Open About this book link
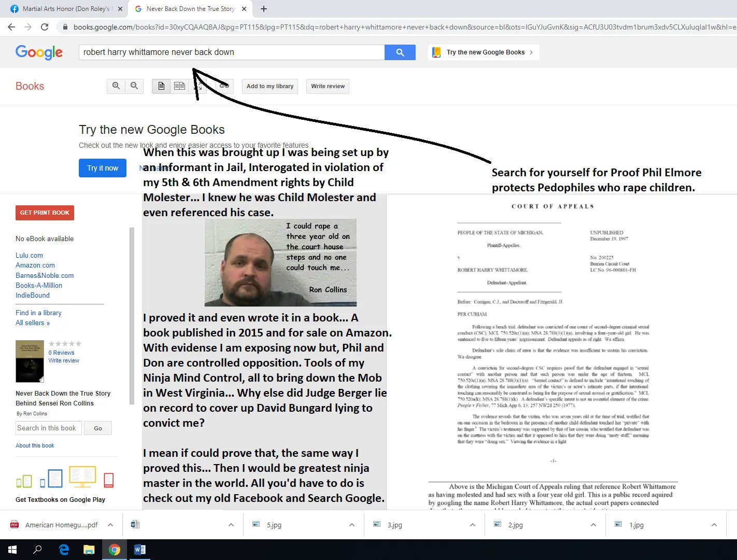 click(x=35, y=446)
